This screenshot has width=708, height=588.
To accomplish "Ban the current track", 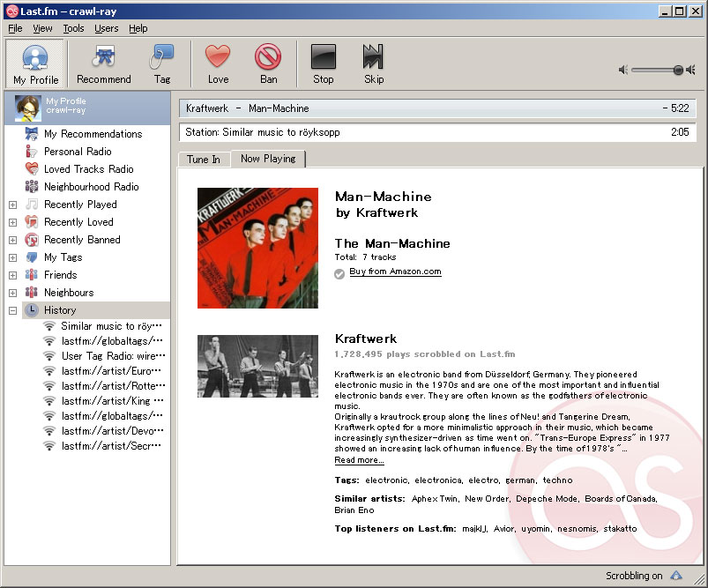I will (268, 63).
